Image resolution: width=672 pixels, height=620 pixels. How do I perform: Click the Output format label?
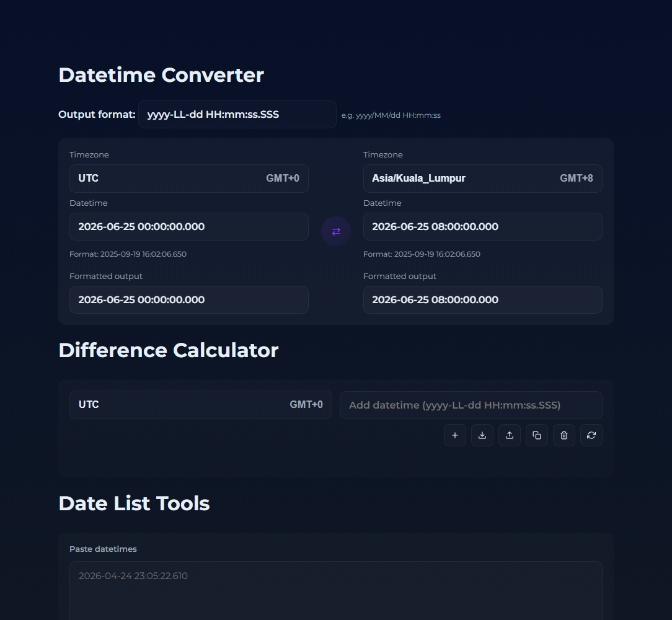tap(97, 115)
